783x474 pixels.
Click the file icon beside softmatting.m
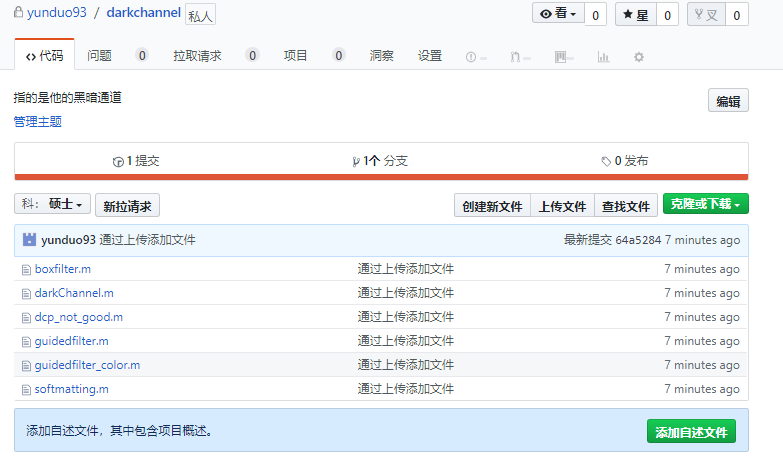click(x=26, y=390)
